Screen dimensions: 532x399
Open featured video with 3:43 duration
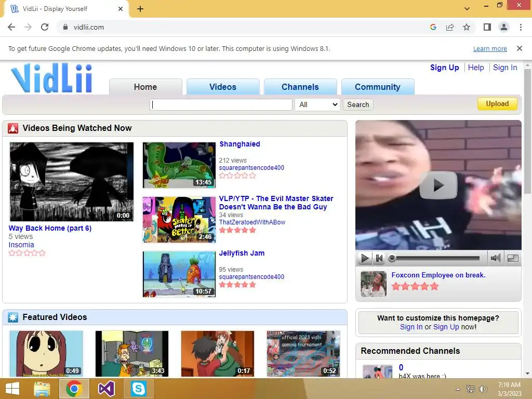[x=131, y=353]
